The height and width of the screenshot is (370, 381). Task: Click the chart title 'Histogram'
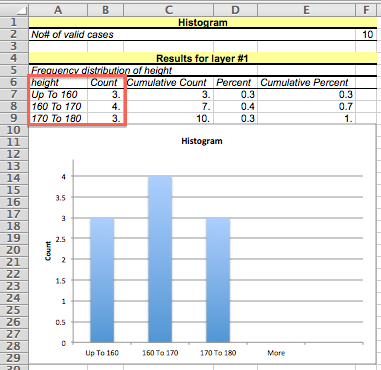pos(202,141)
